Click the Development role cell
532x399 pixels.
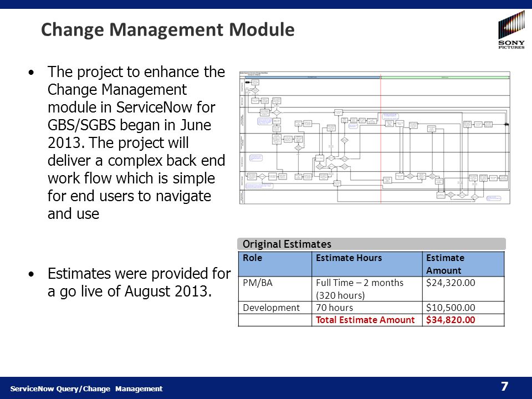click(275, 308)
